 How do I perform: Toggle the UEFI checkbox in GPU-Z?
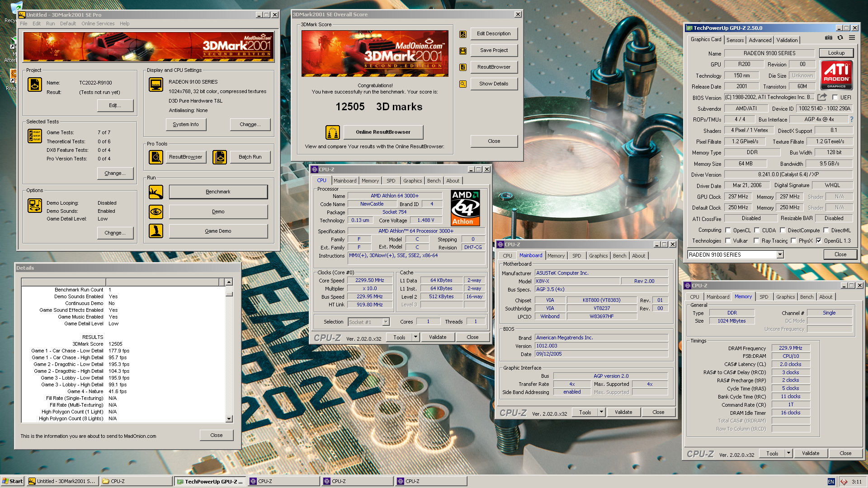coord(835,97)
